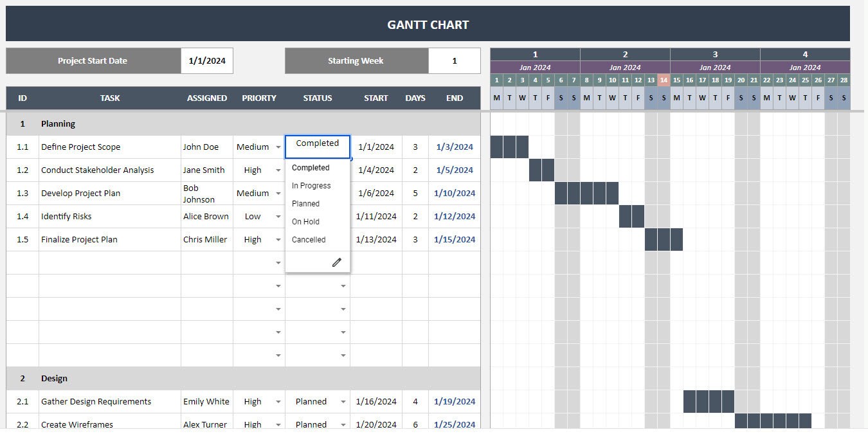The height and width of the screenshot is (434, 868).
Task: Click start date 1/6/2024
Action: (x=376, y=194)
